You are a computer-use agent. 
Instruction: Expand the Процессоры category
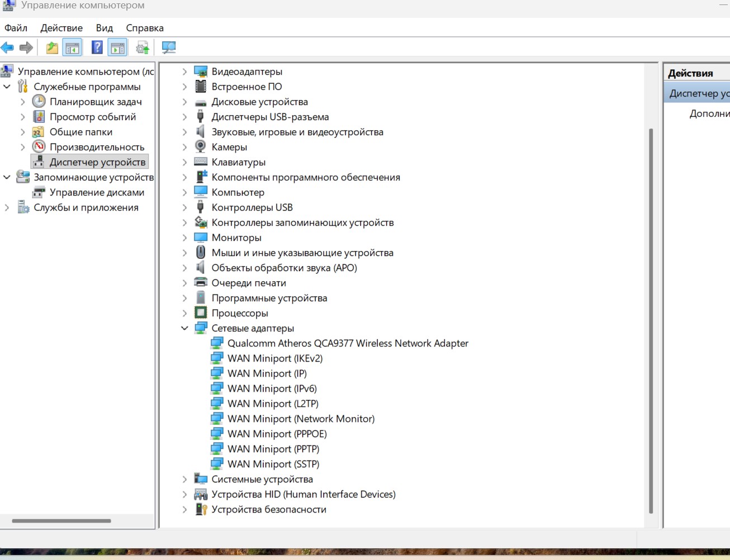[184, 313]
